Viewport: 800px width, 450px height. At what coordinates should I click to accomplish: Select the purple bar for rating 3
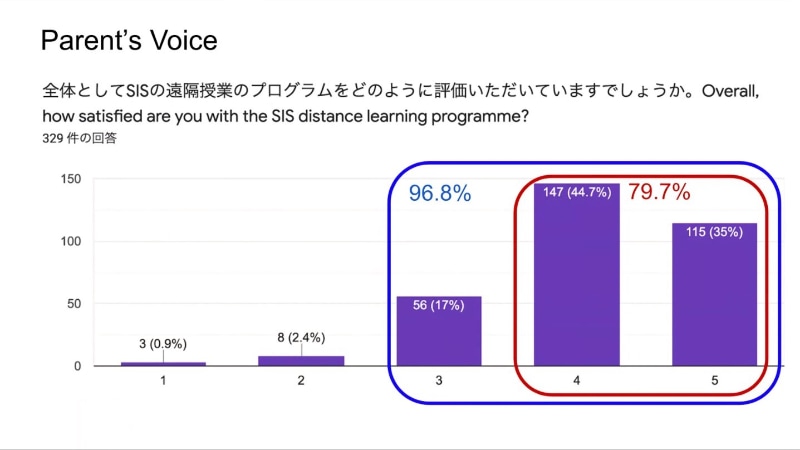point(439,331)
